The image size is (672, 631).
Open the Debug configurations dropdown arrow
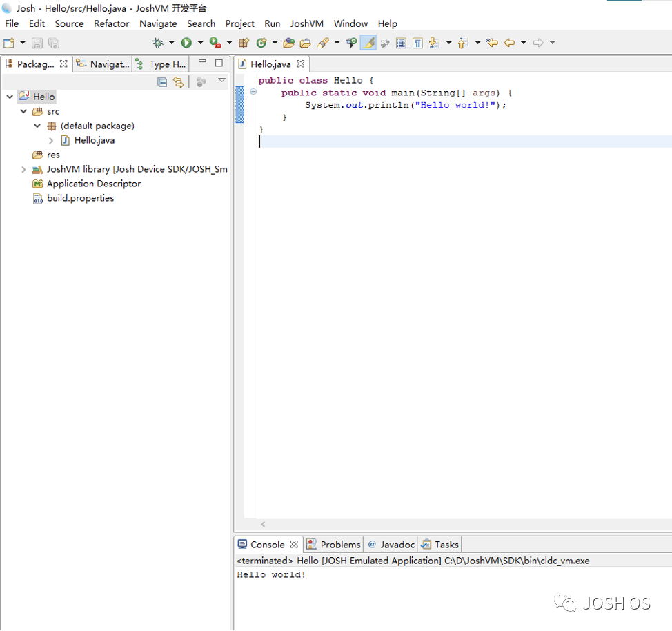coord(171,43)
